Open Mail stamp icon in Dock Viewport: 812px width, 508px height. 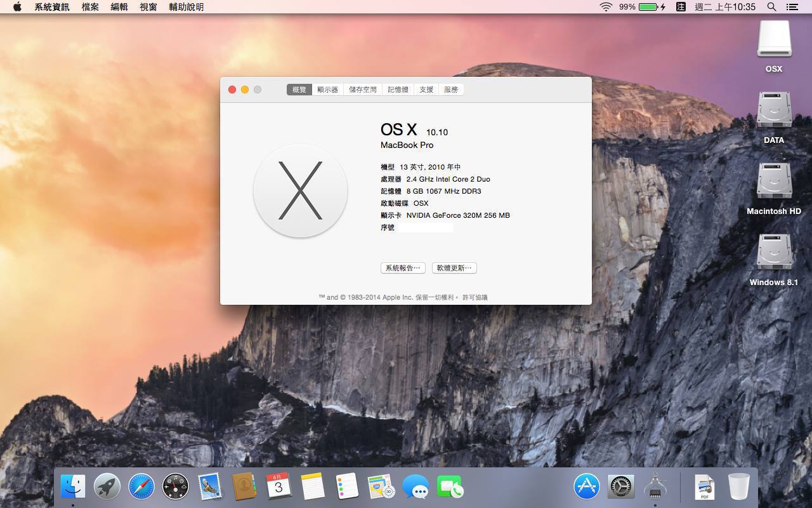tap(210, 487)
